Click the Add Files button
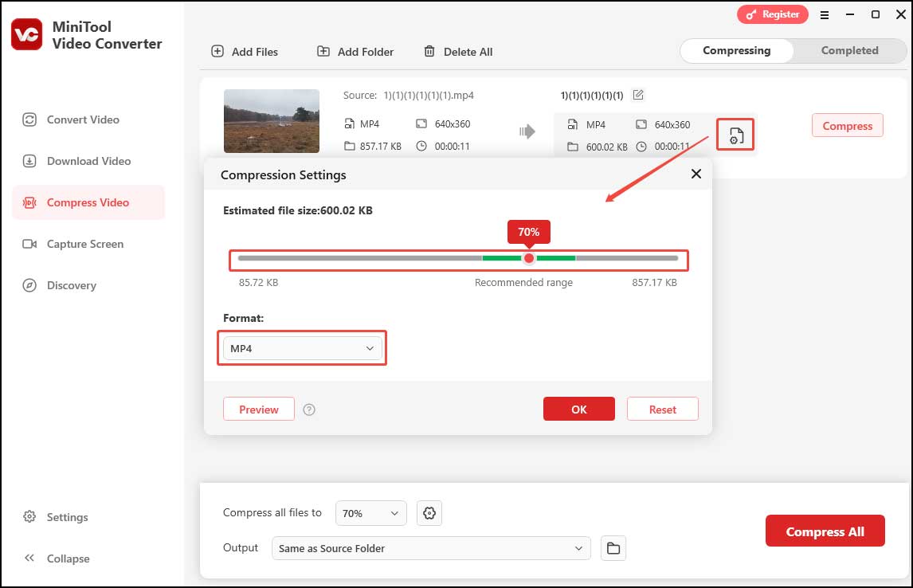Screen dimensions: 913x588 pyautogui.click(x=245, y=52)
